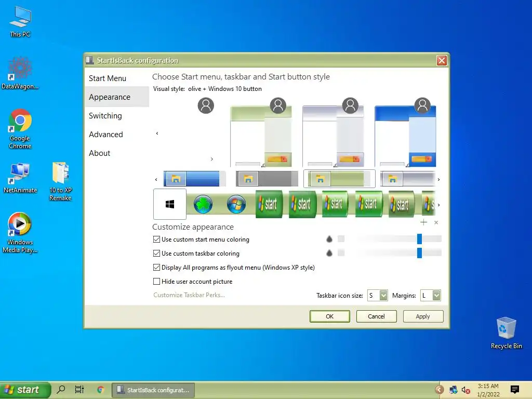Open Task View from the taskbar
Viewport: 532px width, 399px height.
(x=79, y=390)
